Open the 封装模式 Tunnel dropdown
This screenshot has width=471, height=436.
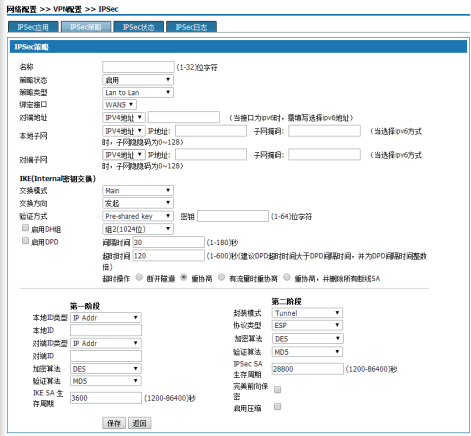(307, 313)
